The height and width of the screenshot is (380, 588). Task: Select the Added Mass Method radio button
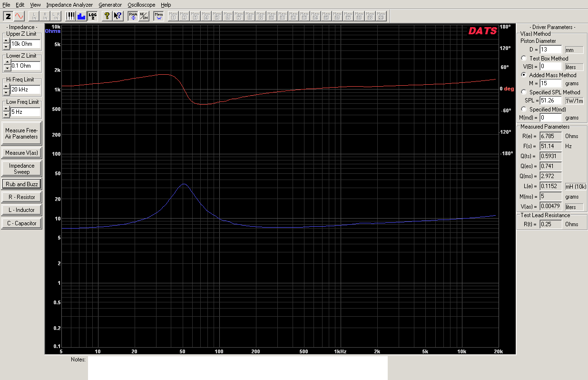524,75
